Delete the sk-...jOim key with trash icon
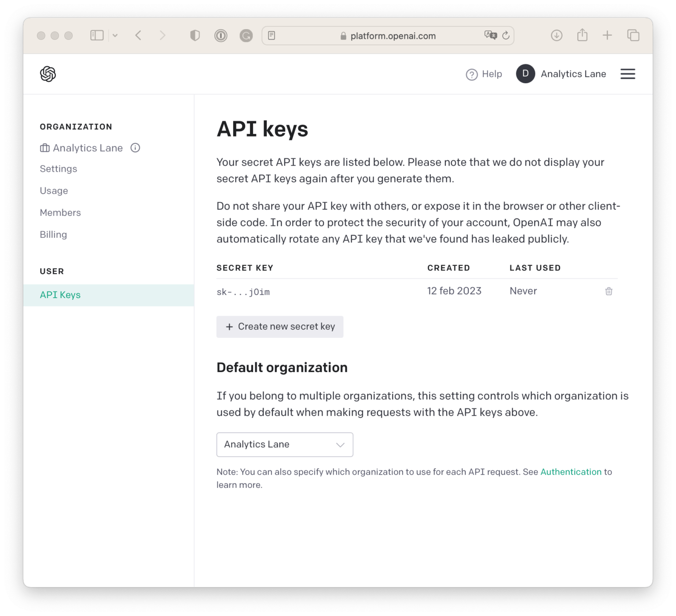676x616 pixels. [x=609, y=291]
